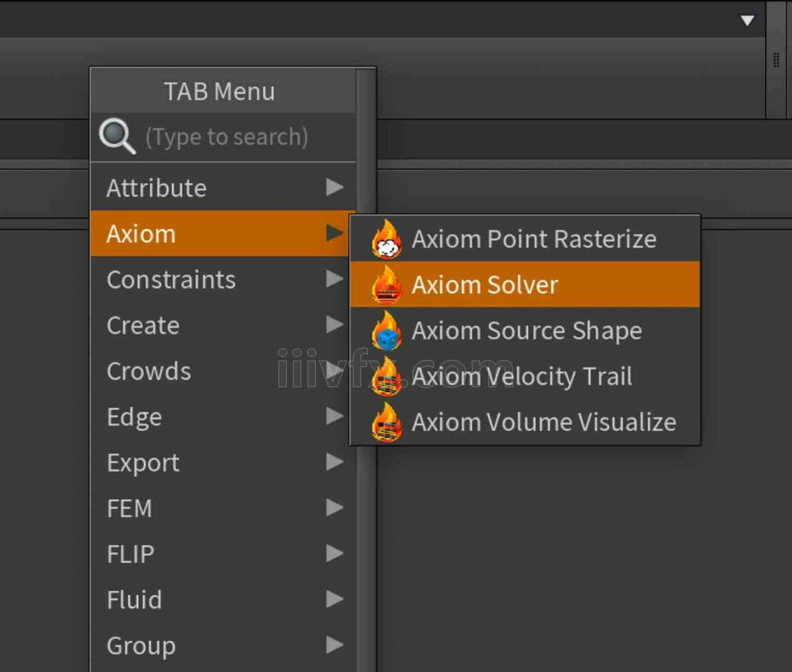Choose Axiom Velocity Trail node
The width and height of the screenshot is (792, 672).
[x=525, y=376]
